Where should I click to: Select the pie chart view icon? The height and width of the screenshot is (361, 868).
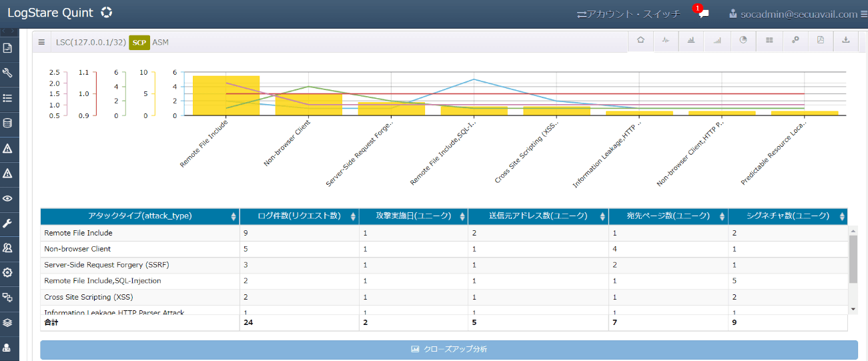click(743, 41)
